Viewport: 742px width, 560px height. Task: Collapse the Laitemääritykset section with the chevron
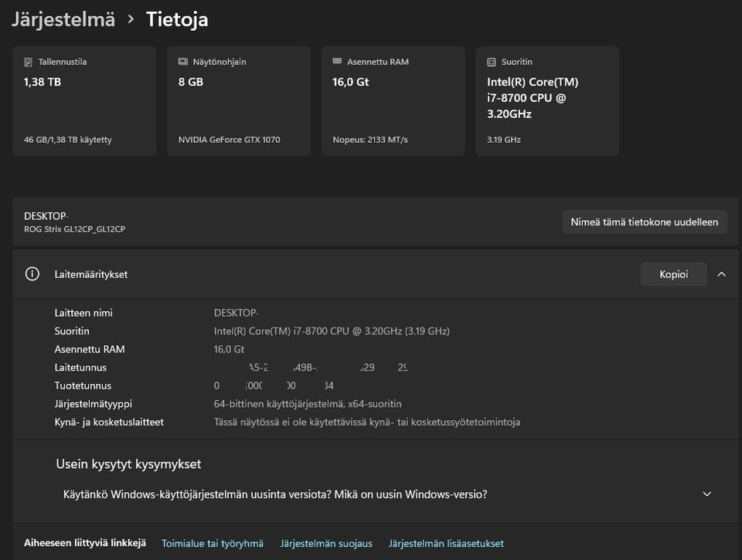(722, 274)
